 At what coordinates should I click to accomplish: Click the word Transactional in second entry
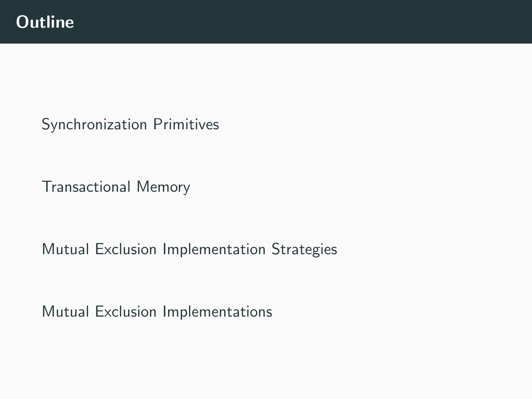pyautogui.click(x=86, y=187)
